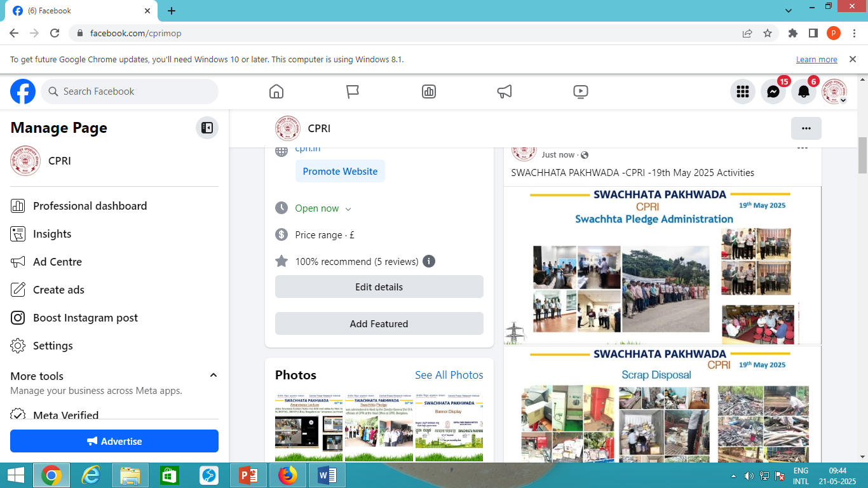The width and height of the screenshot is (868, 488).
Task: Click the browser Back arrow
Action: click(14, 33)
